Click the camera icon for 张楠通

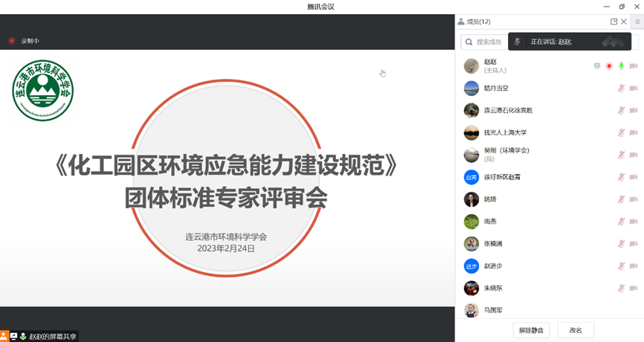click(x=634, y=244)
